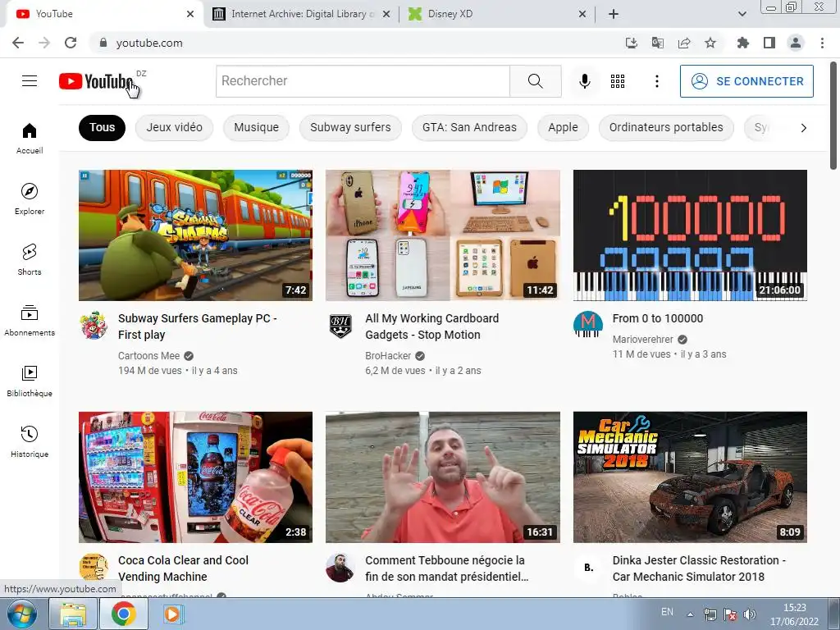
Task: Open a new Chrome tab
Action: (x=614, y=14)
